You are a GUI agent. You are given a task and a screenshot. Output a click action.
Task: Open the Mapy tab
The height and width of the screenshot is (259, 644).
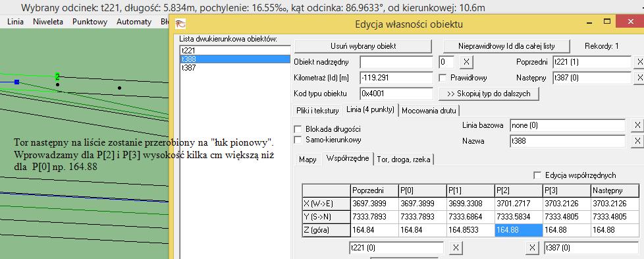(308, 159)
